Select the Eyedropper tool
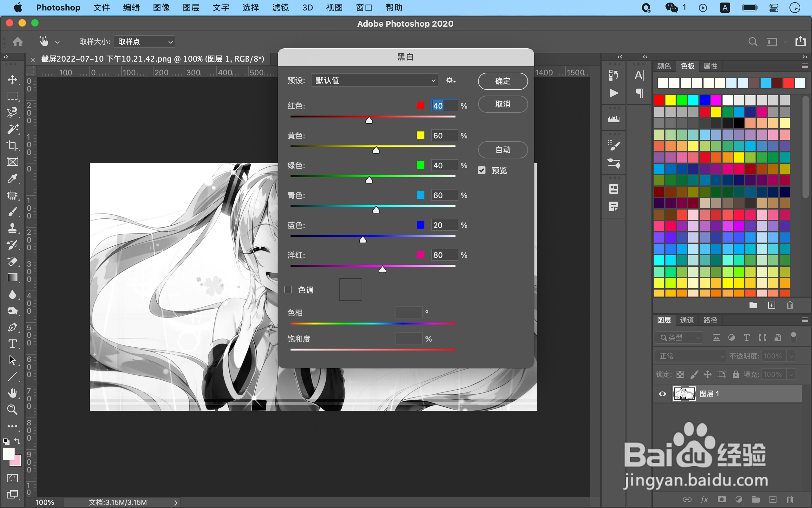This screenshot has height=508, width=812. 12,178
